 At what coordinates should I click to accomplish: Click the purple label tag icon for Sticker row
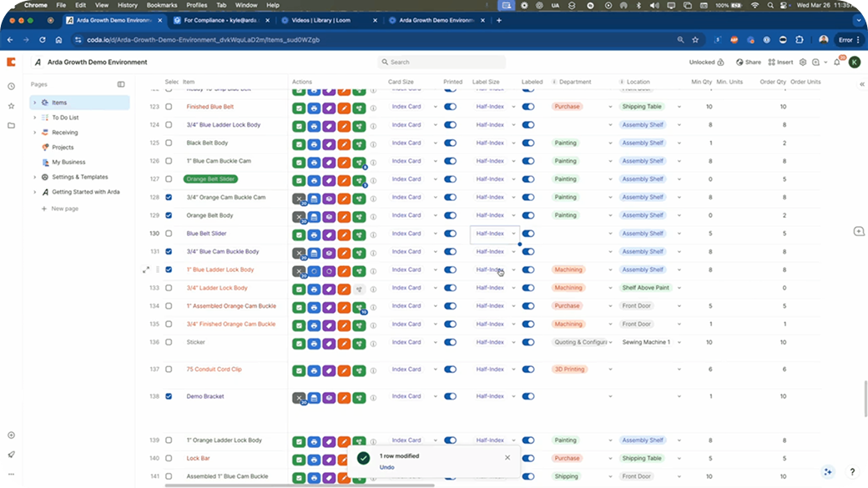click(x=329, y=344)
